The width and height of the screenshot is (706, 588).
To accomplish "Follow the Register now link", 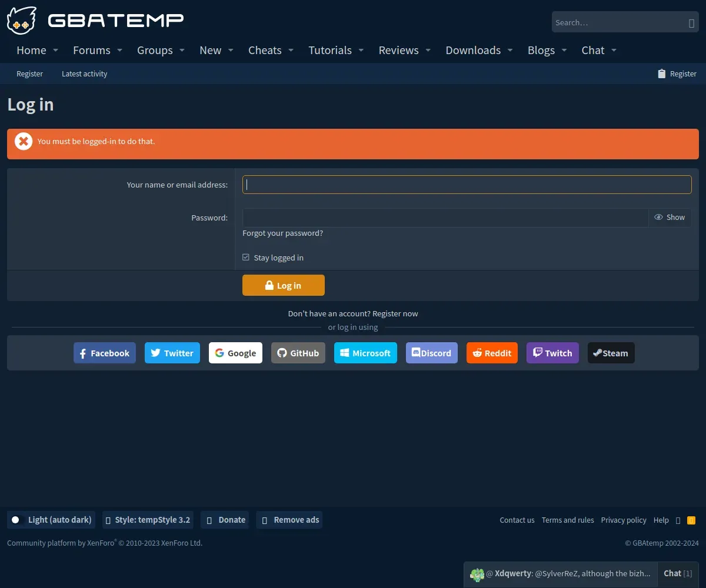I will point(395,313).
